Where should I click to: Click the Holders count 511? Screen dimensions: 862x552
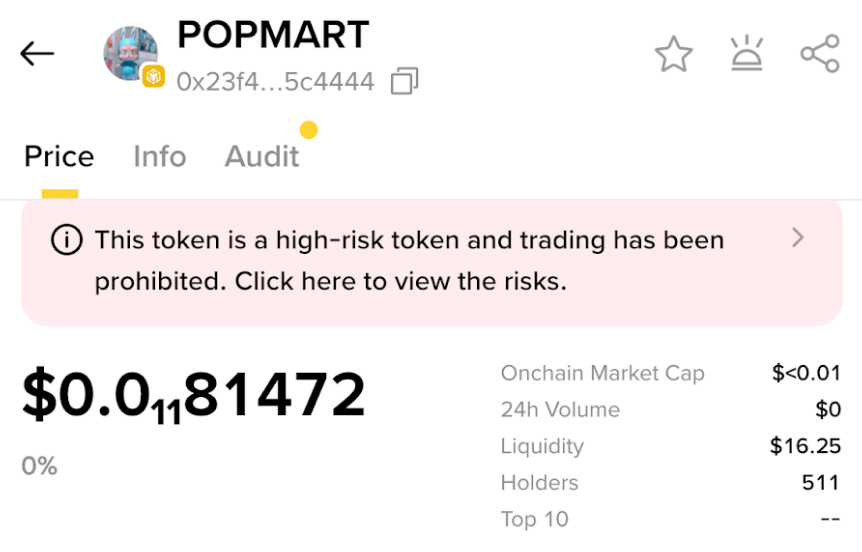click(820, 483)
